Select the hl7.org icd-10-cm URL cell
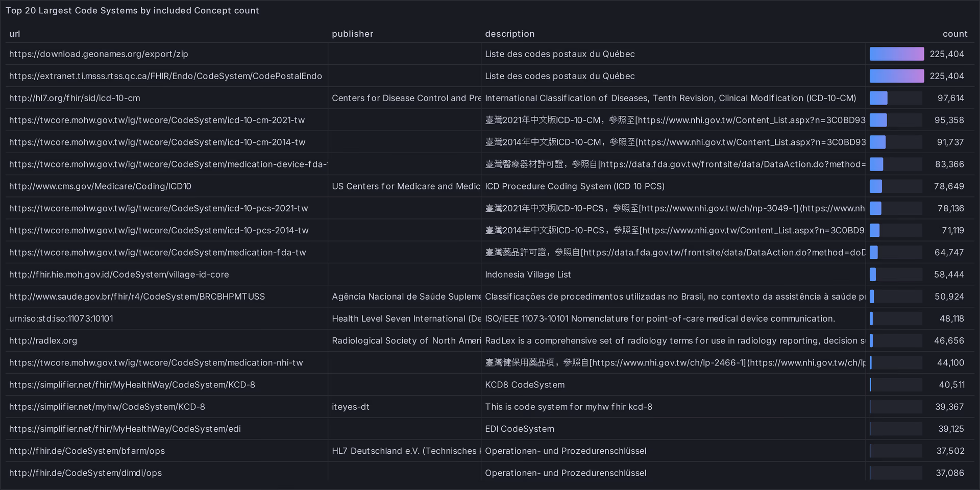This screenshot has width=980, height=490. (x=75, y=98)
